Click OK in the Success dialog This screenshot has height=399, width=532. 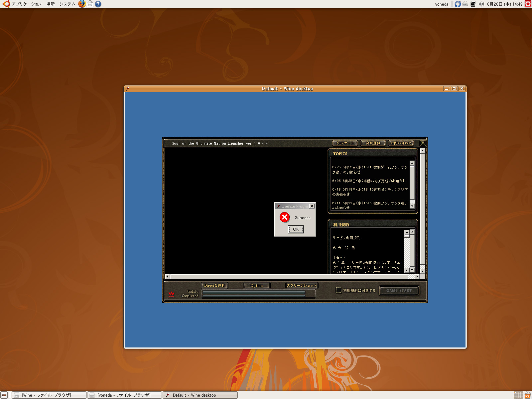(296, 229)
